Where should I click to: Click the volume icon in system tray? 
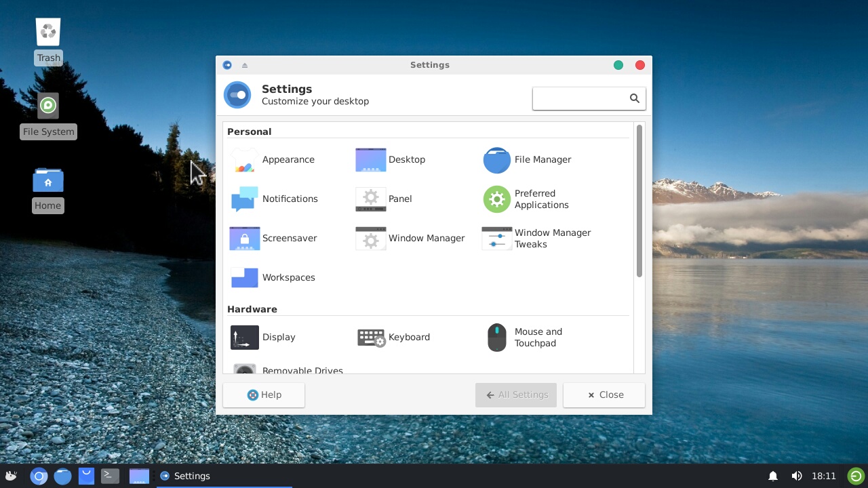(x=797, y=476)
